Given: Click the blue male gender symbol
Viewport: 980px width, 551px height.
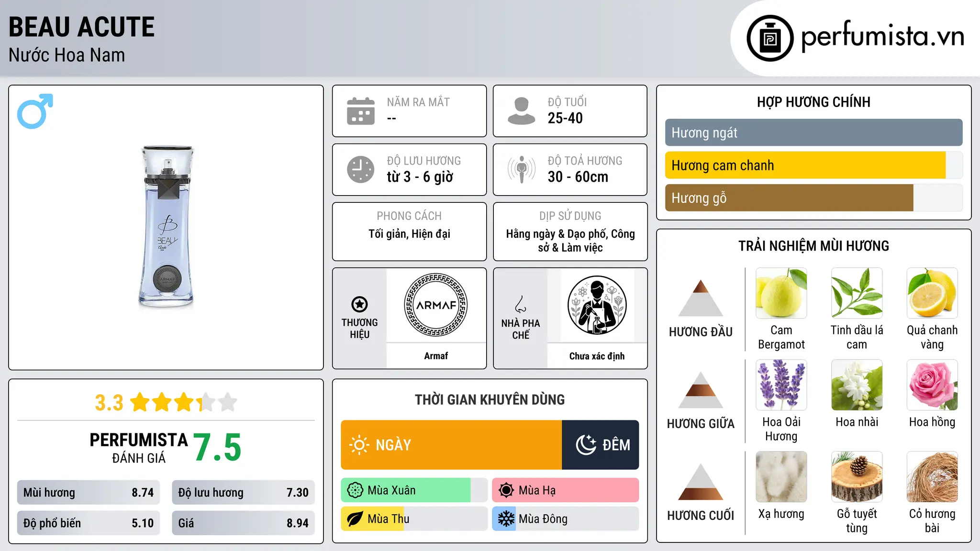Looking at the screenshot, I should pos(35,111).
